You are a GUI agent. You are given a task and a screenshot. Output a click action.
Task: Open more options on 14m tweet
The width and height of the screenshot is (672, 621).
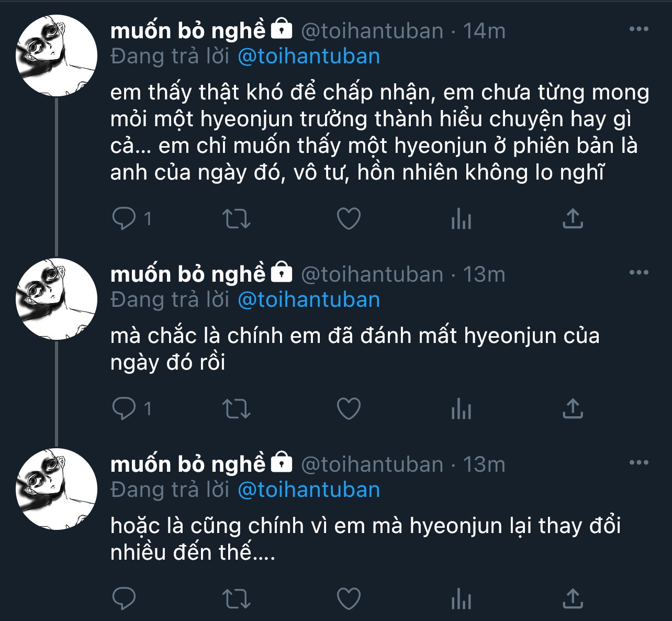coord(639,29)
